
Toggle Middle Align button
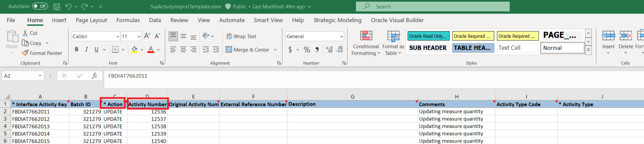click(x=183, y=36)
